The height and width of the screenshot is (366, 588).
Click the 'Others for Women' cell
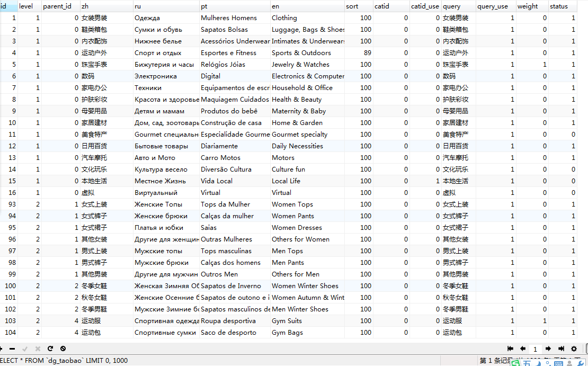coord(307,239)
